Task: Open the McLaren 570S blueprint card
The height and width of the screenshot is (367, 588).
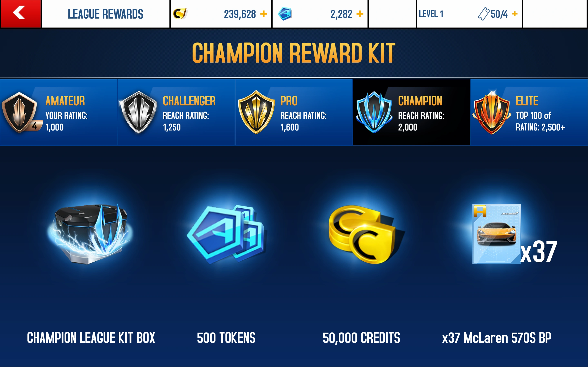Action: pos(496,234)
